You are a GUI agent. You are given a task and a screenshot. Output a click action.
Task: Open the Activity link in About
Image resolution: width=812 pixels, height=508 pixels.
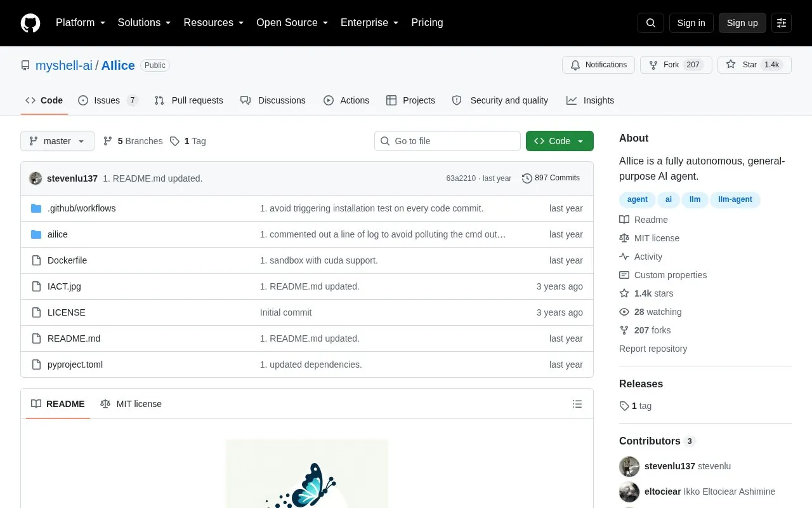pos(641,257)
